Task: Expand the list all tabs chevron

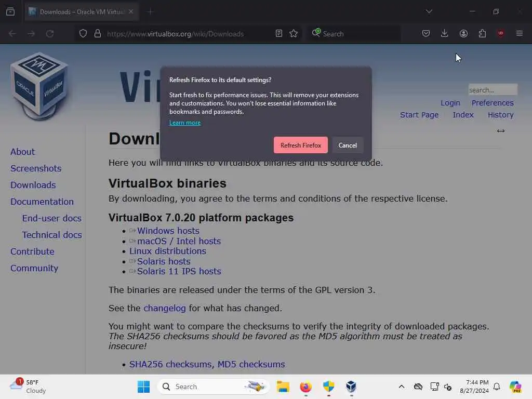Action: 429,11
